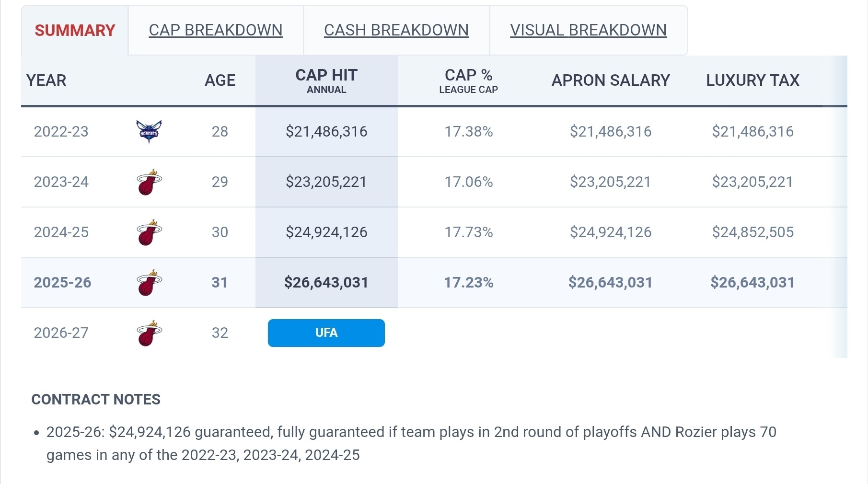Screen dimensions: 868x484
Task: Click the Apron Salary column header
Action: [611, 81]
